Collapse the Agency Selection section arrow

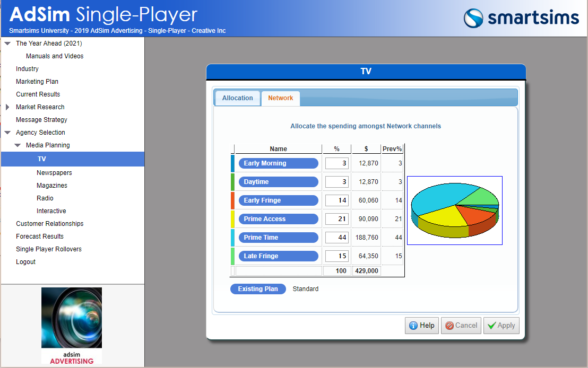pyautogui.click(x=7, y=133)
